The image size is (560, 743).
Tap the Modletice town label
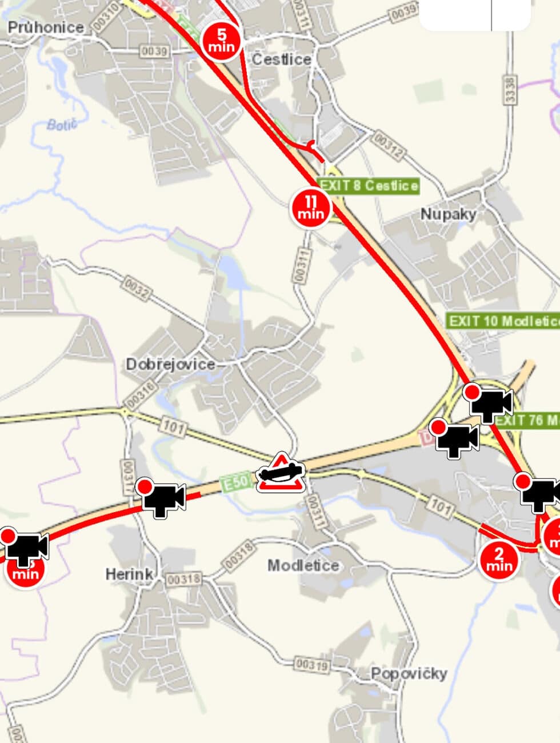click(303, 565)
